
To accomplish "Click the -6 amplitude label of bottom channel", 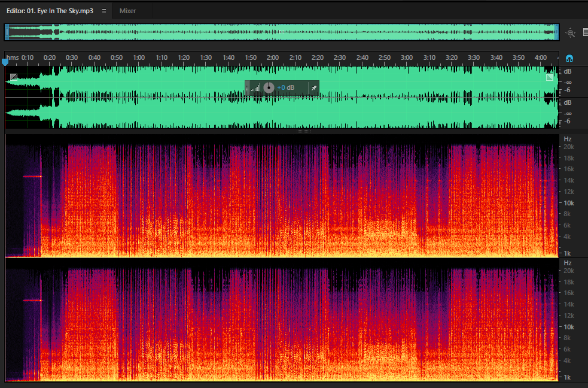I will point(568,121).
